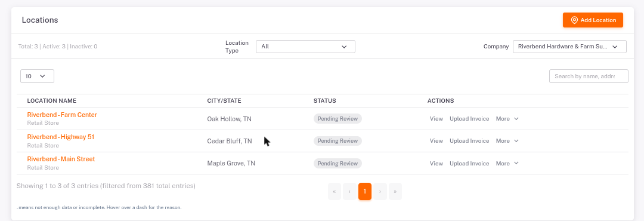Go to previous page arrow

click(349, 191)
